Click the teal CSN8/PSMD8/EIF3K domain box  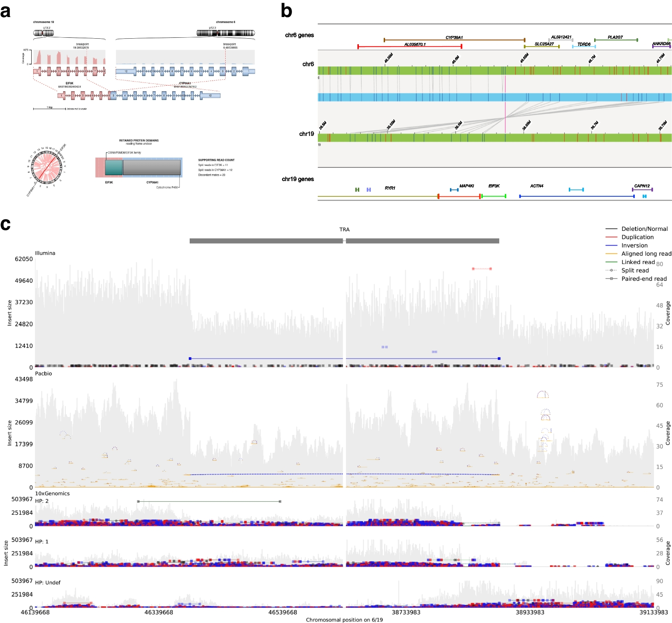[114, 167]
